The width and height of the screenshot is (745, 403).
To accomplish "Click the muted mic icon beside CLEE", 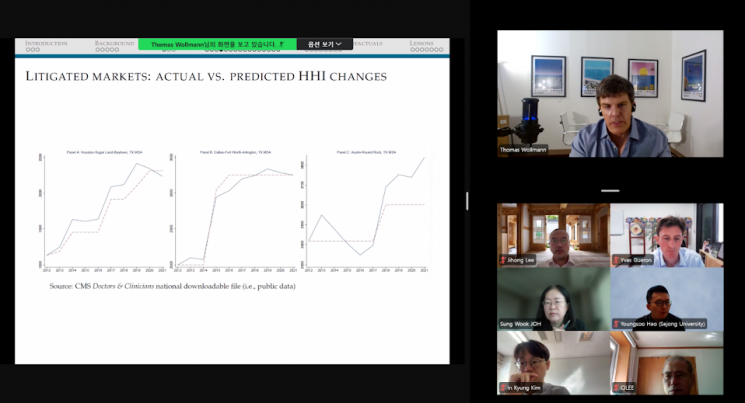I will [x=617, y=387].
